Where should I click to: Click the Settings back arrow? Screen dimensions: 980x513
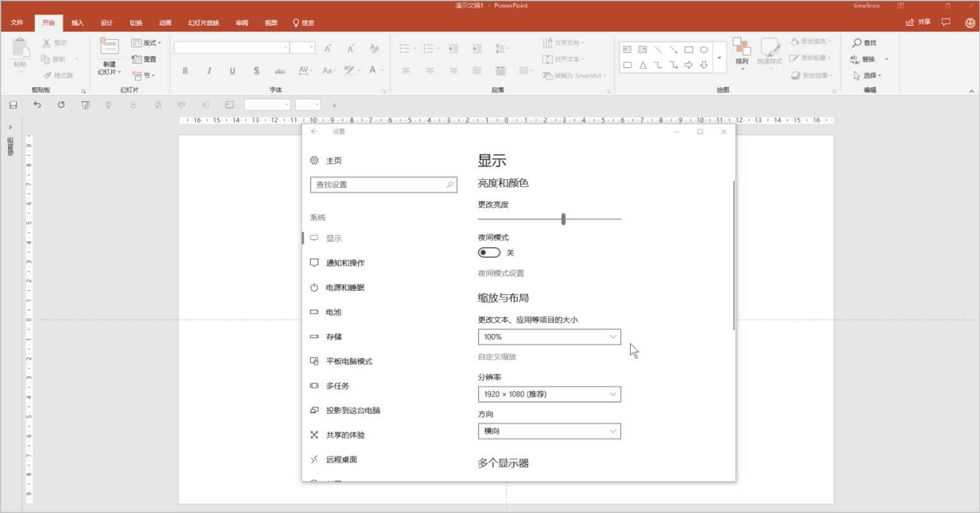click(x=314, y=131)
